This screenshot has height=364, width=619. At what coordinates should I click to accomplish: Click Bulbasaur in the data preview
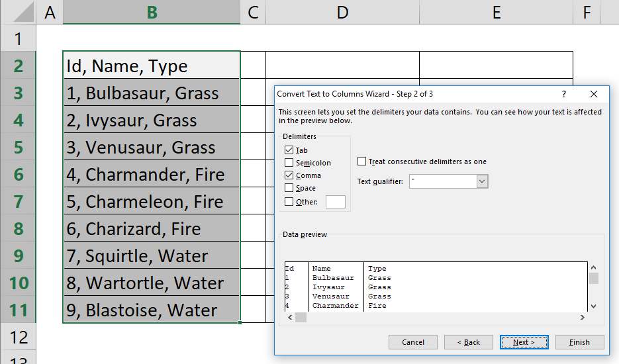tap(333, 278)
